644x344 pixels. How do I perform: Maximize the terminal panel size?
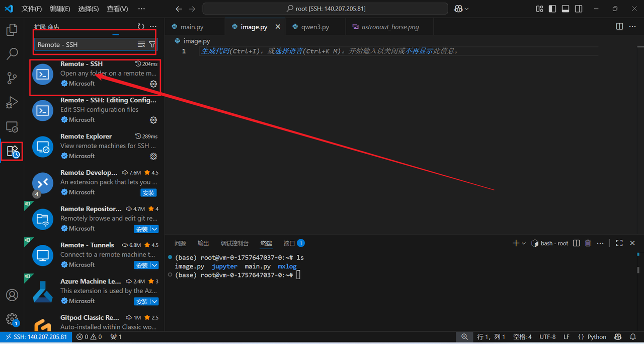coord(619,243)
